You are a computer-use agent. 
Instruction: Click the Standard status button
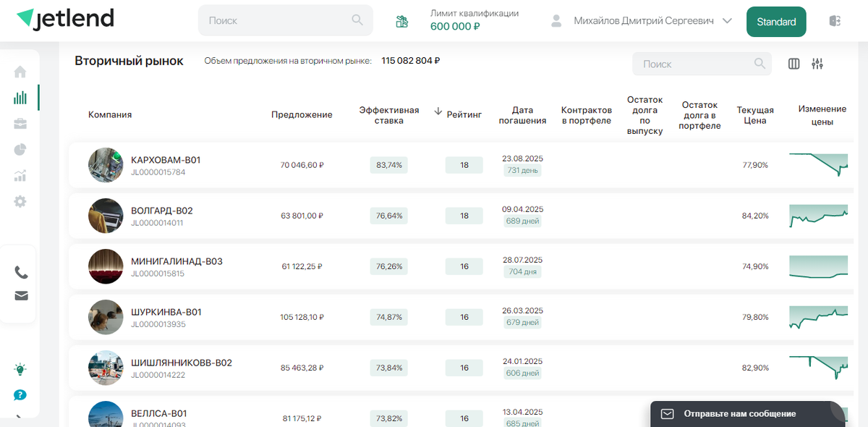(776, 22)
